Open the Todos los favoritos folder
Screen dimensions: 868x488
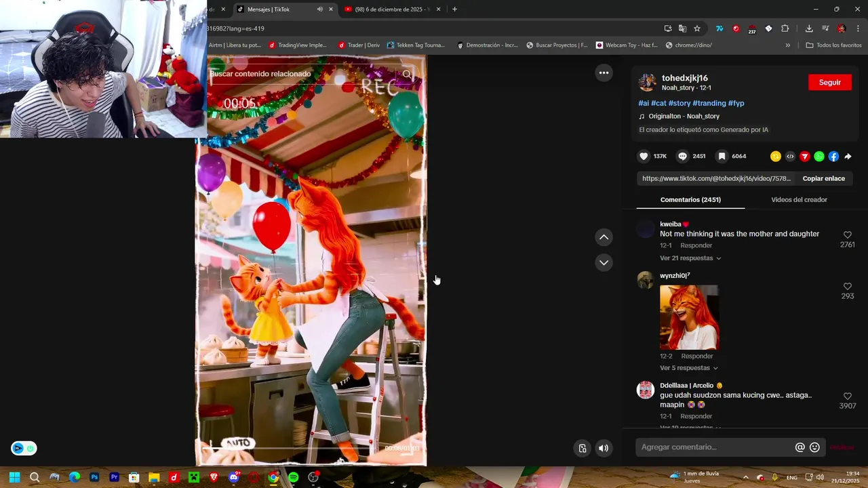pyautogui.click(x=833, y=45)
